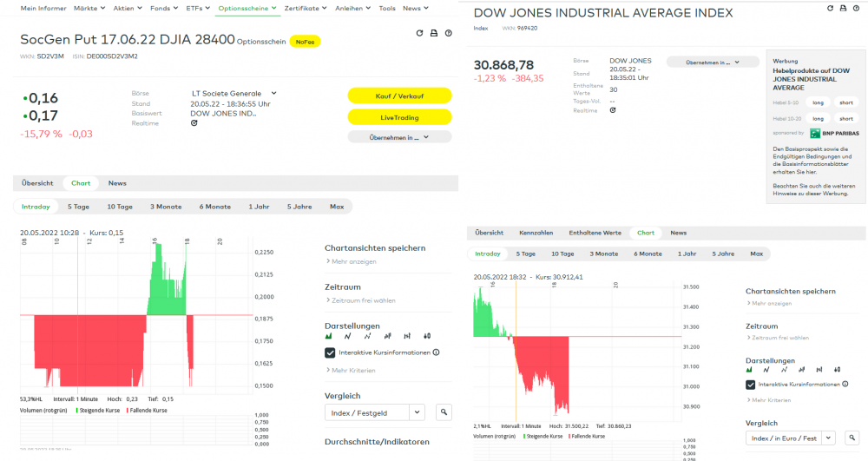Image resolution: width=868 pixels, height=461 pixels.
Task: Switch to Übersicht tab in SocGen panel
Action: (x=37, y=183)
